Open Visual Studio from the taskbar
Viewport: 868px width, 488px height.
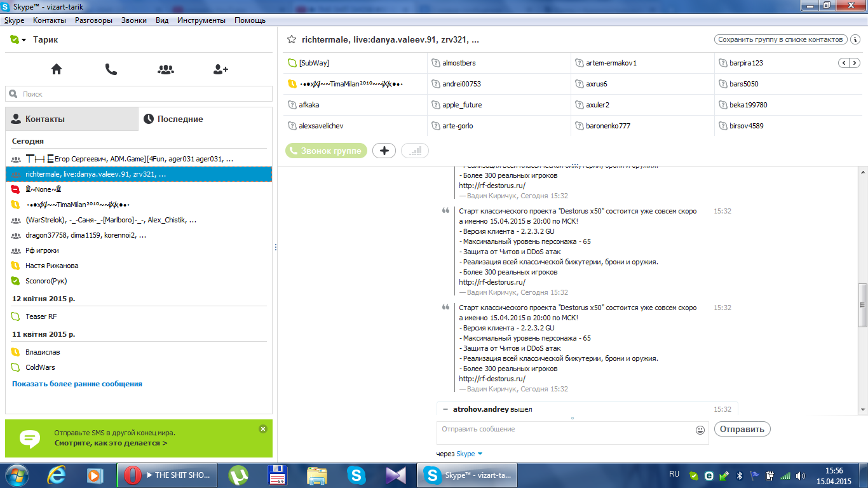(395, 475)
